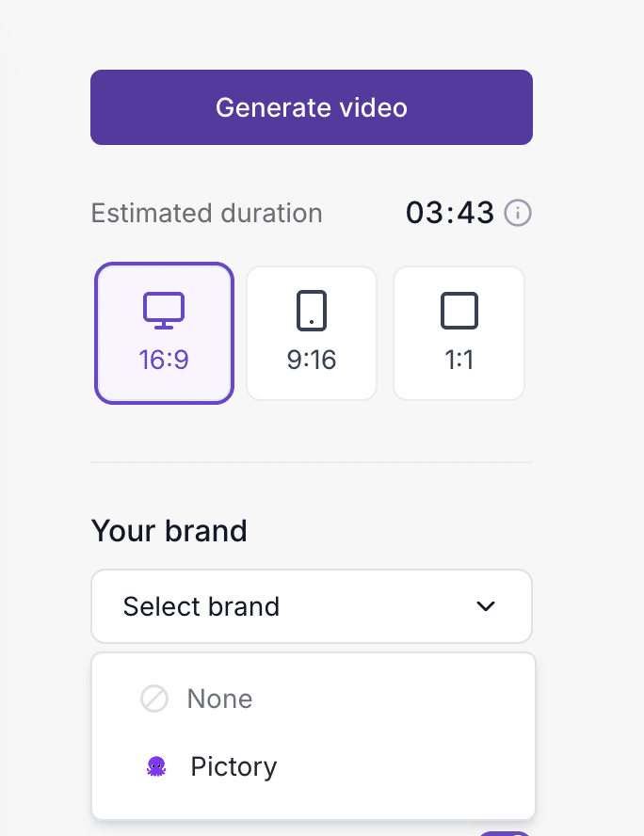The image size is (644, 836).
Task: Click the 'Select brand' placeholder text
Action: (201, 606)
